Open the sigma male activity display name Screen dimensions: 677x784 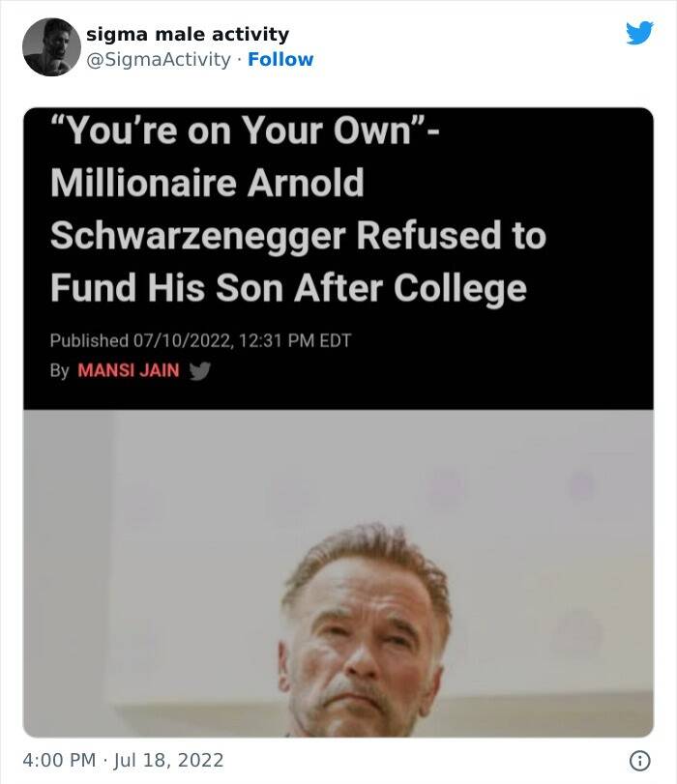[188, 34]
